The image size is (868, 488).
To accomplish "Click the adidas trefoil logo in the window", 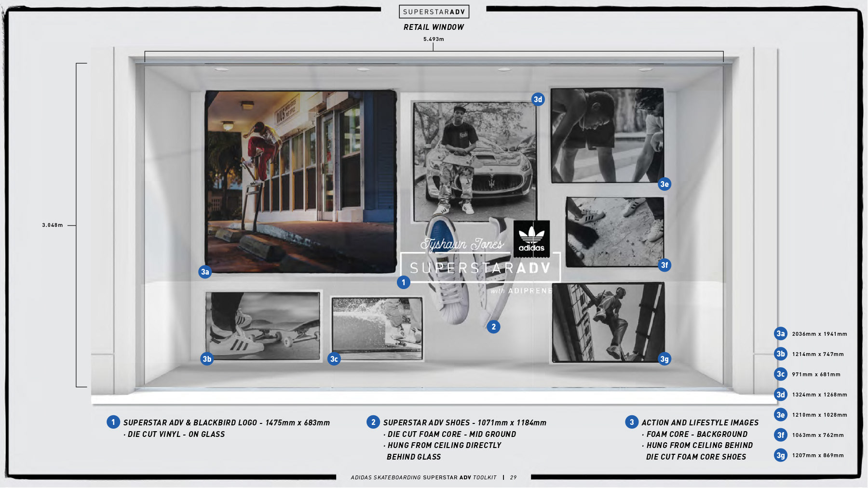I will coord(531,239).
